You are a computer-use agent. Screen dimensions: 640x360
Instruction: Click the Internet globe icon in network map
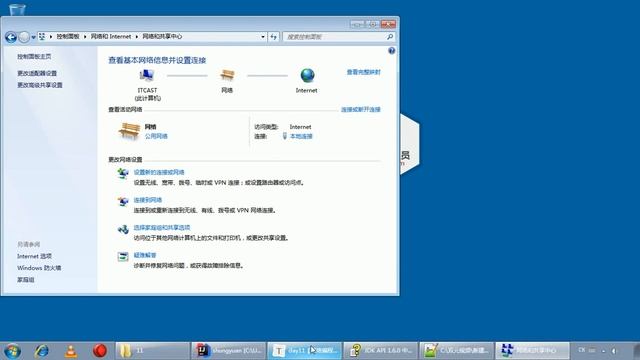tap(307, 76)
